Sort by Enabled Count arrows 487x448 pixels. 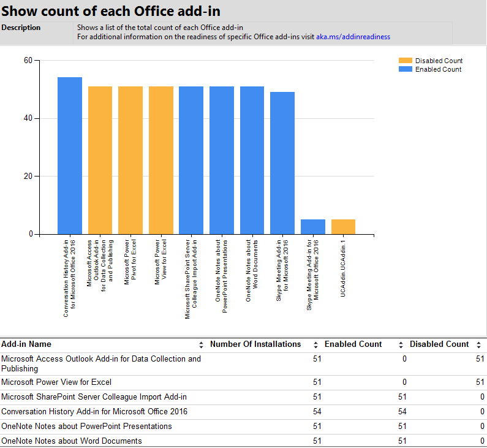click(x=401, y=344)
